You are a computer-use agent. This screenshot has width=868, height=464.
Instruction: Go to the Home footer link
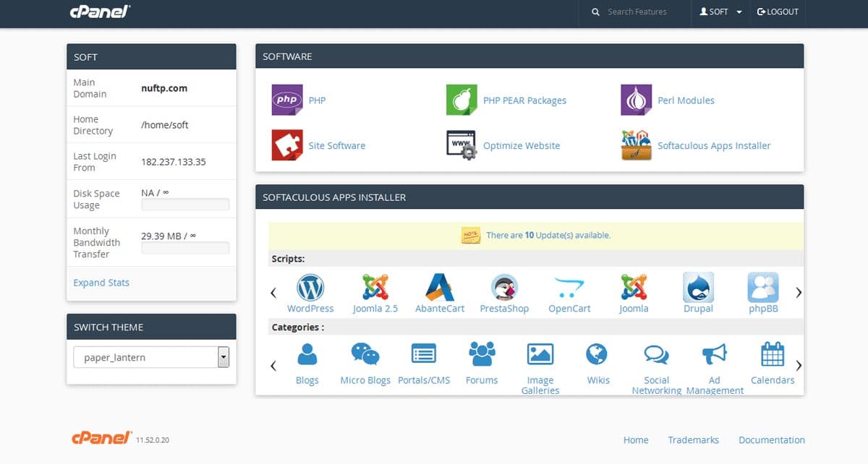636,440
